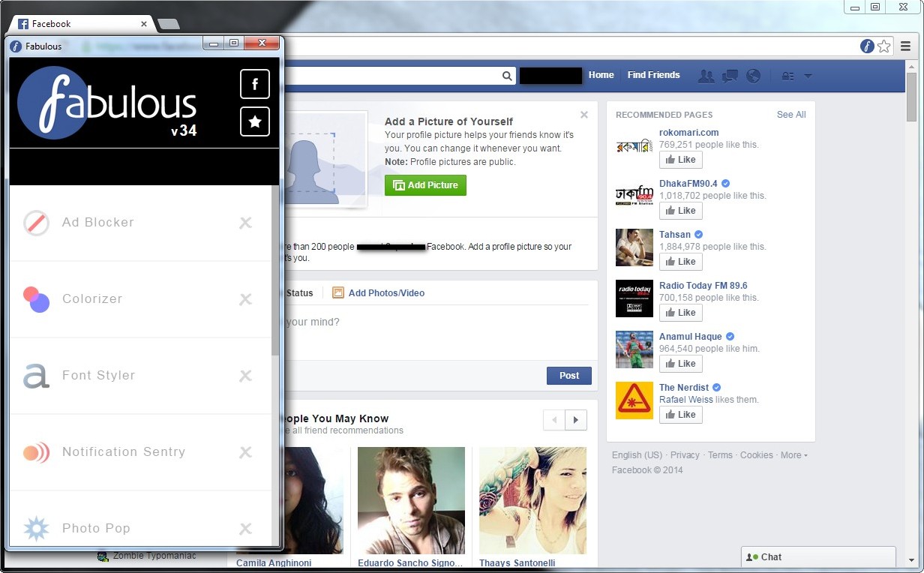Open the Cookies footer link
This screenshot has height=573, width=924.
(x=757, y=455)
